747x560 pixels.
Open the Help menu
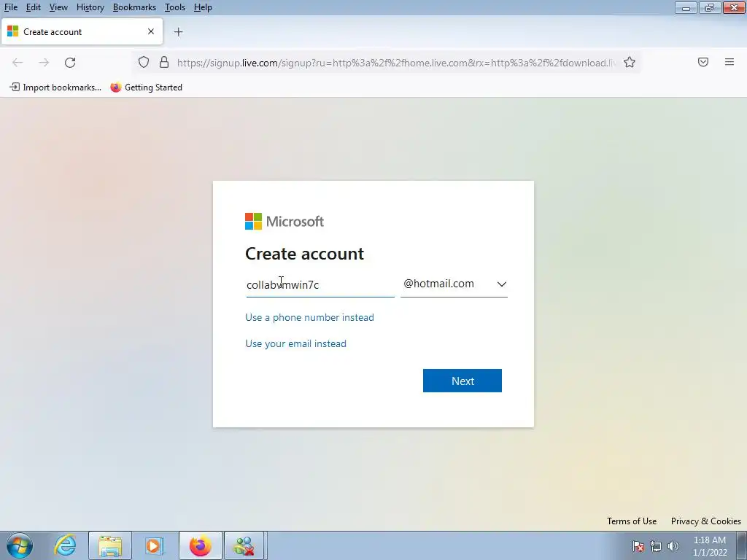coord(203,7)
